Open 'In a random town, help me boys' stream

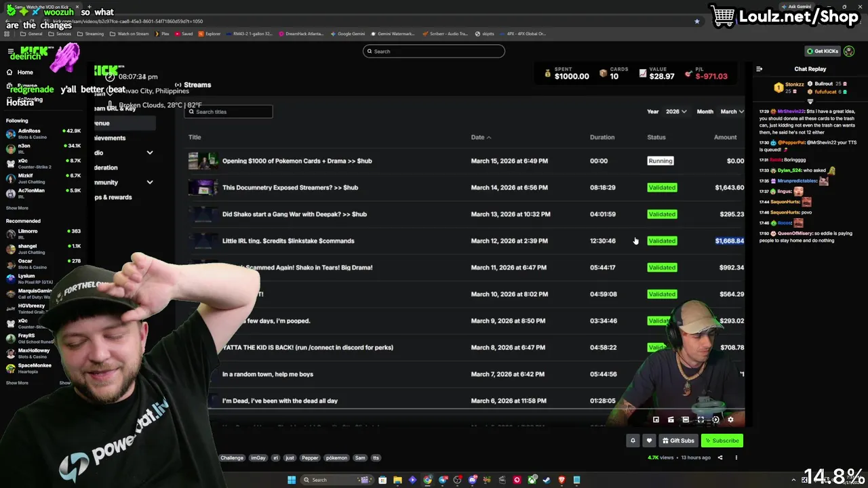point(268,374)
